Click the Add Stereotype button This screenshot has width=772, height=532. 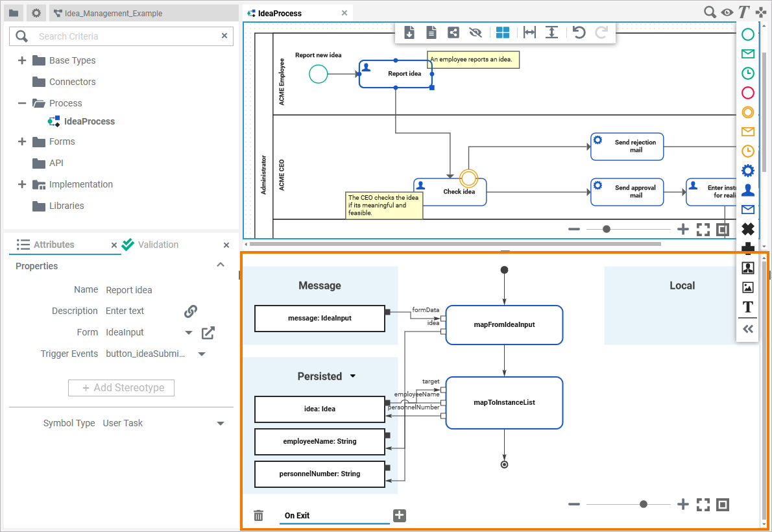pyautogui.click(x=121, y=388)
